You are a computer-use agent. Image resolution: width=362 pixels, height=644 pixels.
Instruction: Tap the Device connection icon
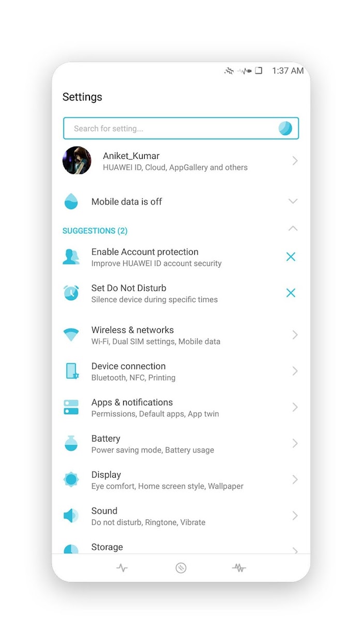click(x=71, y=371)
